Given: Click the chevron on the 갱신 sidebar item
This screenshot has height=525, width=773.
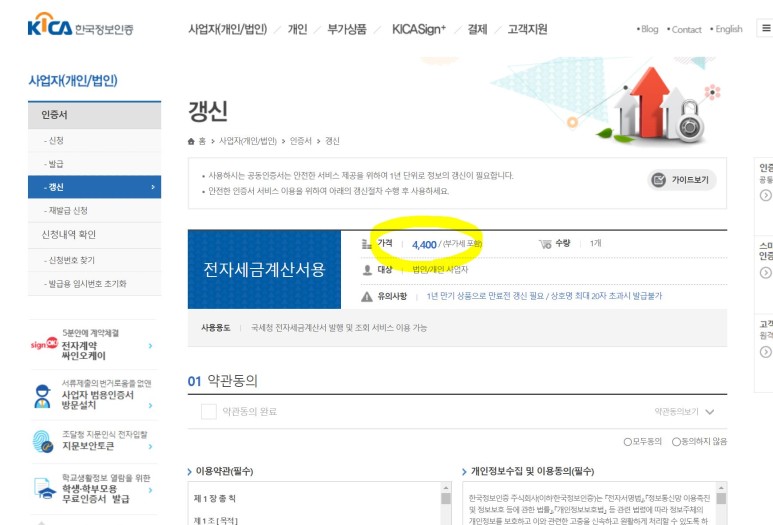Looking at the screenshot, I should tap(153, 187).
